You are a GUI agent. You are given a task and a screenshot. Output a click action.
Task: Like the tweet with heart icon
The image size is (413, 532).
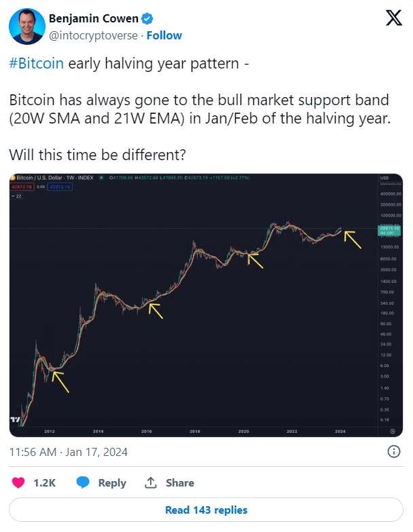pos(18,482)
